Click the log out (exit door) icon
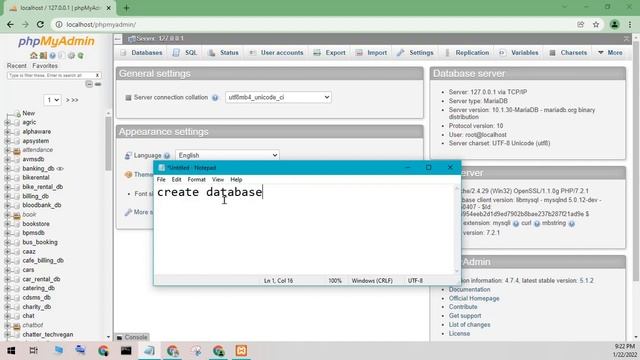The image size is (640, 360). click(43, 56)
